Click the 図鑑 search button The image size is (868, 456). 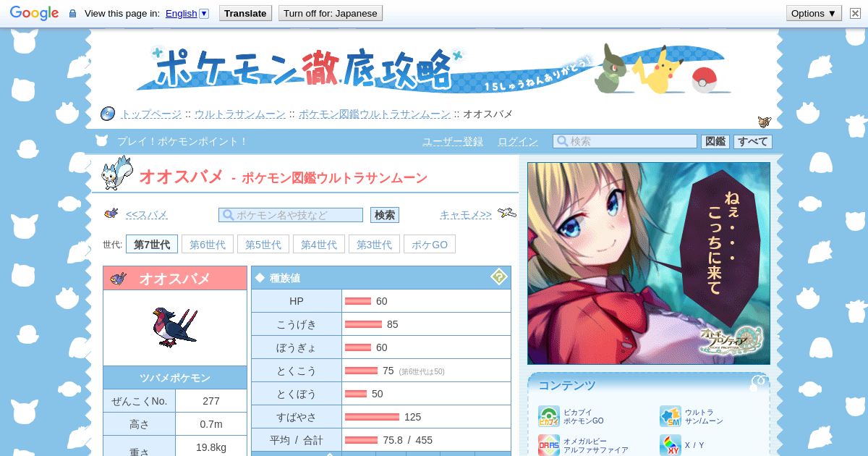[715, 141]
